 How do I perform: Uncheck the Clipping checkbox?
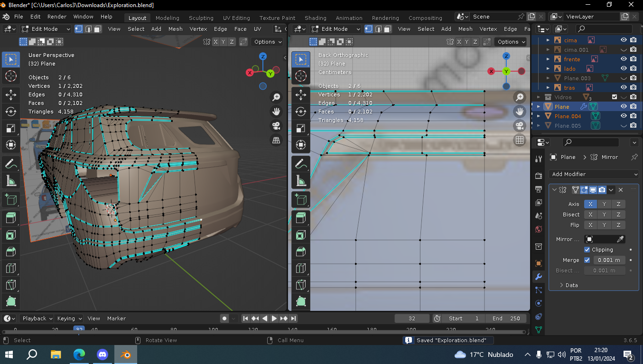click(587, 250)
